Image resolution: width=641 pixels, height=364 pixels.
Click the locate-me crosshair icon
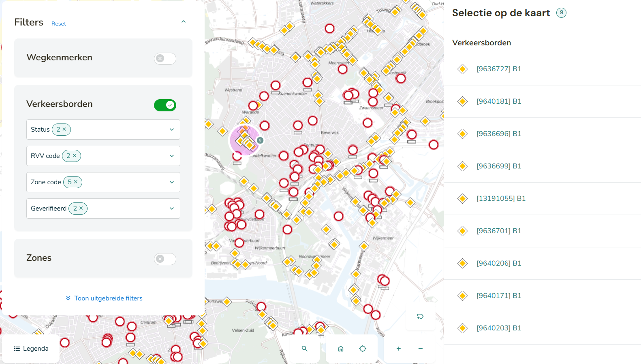[x=363, y=349]
